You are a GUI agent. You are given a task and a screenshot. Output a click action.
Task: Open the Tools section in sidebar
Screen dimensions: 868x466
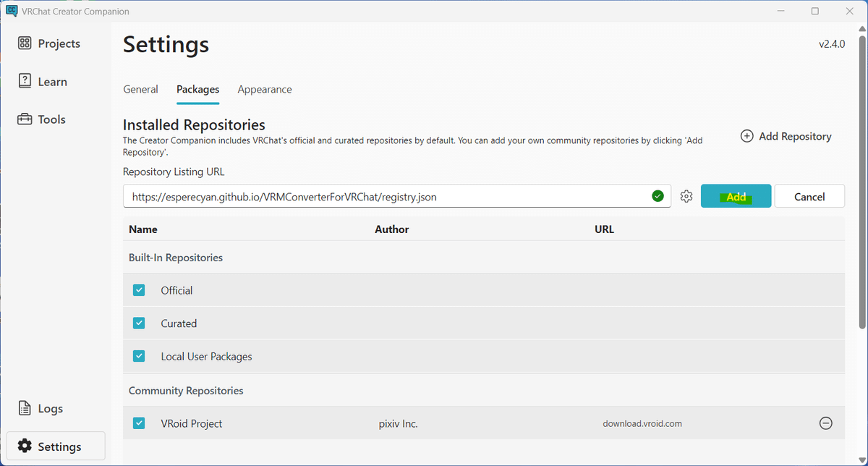(x=42, y=119)
